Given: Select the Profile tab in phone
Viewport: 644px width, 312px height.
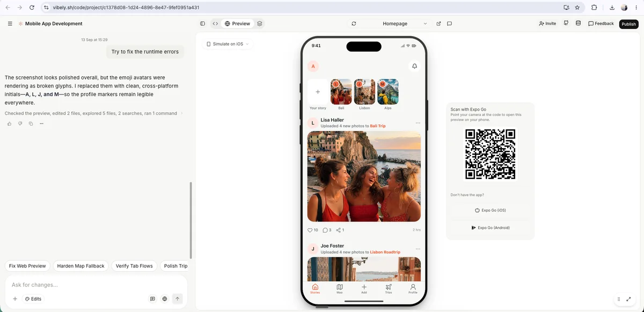Looking at the screenshot, I should [x=413, y=288].
